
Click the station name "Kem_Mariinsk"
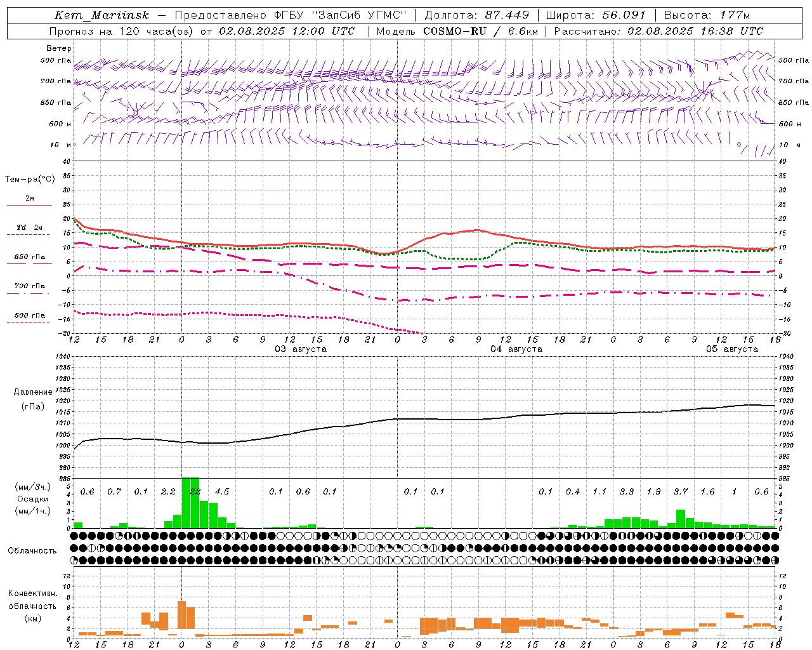click(x=101, y=15)
